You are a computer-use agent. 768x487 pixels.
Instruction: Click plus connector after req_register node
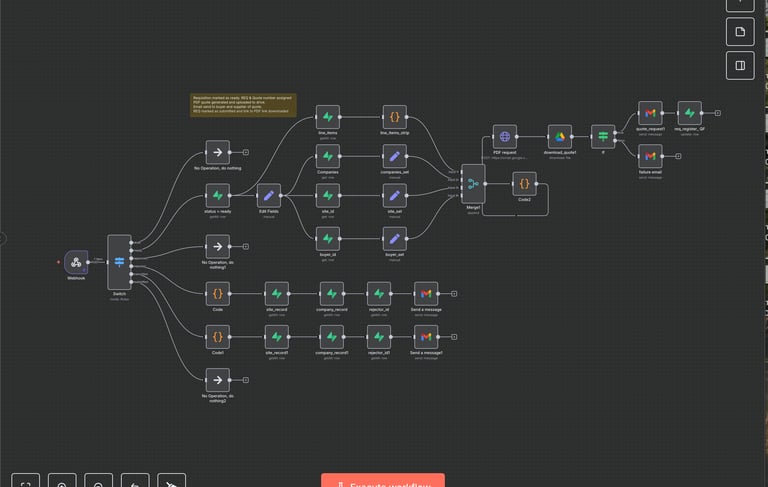(718, 113)
